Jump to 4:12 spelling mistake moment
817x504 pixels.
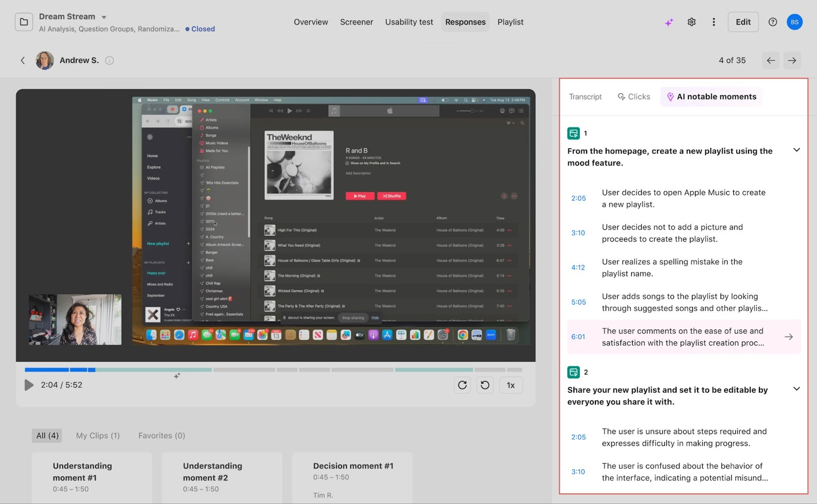[x=578, y=267]
